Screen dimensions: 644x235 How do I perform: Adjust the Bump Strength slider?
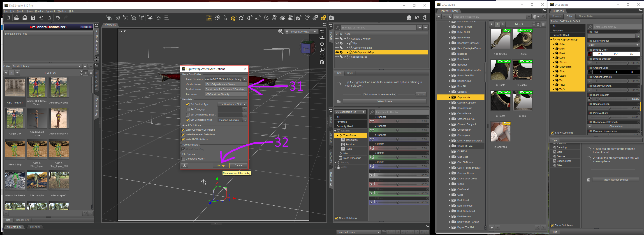(x=611, y=99)
